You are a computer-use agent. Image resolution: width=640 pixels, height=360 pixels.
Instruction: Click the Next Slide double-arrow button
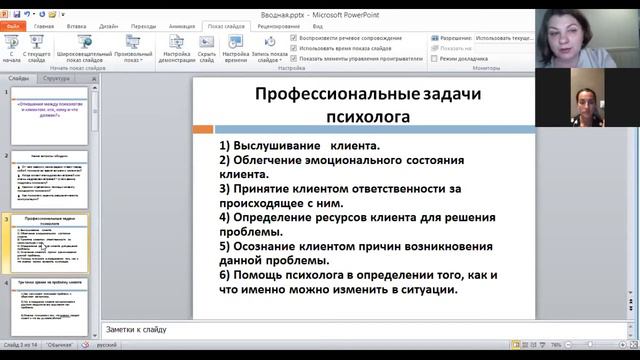(631, 308)
